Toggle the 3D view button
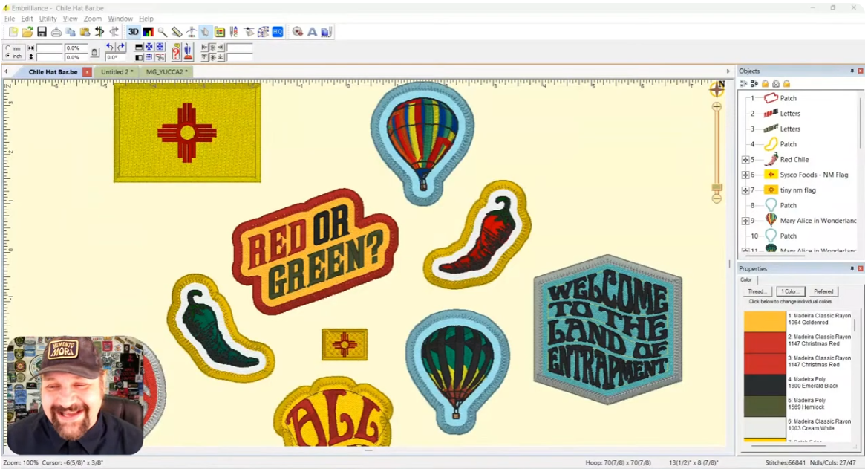 tap(133, 32)
